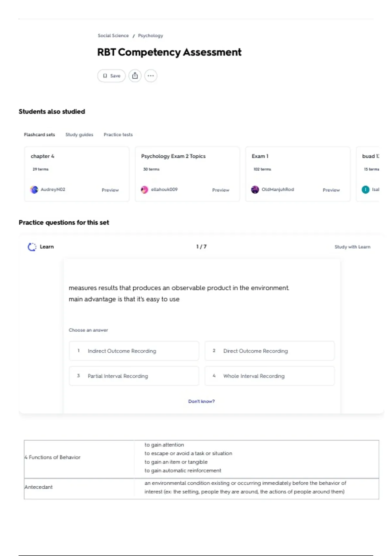This screenshot has width=392, height=556.
Task: Click ellahouk009's profile avatar
Action: (x=144, y=190)
